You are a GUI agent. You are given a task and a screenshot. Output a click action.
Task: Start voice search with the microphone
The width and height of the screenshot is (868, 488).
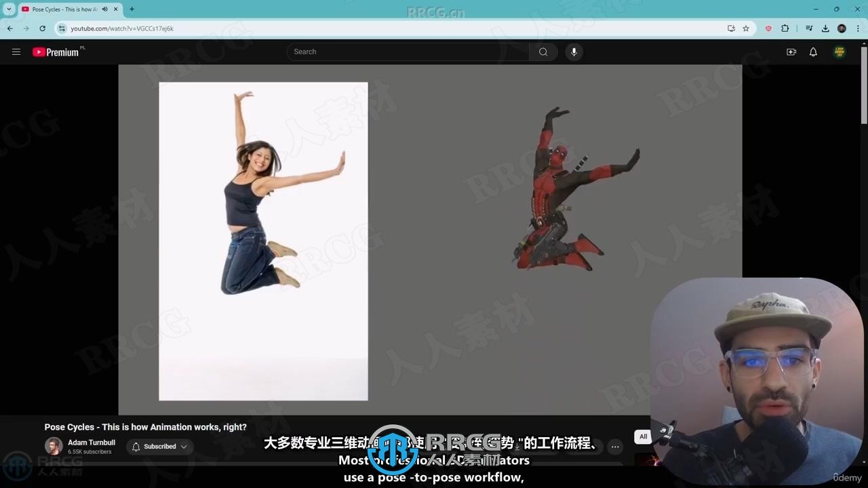click(x=574, y=52)
